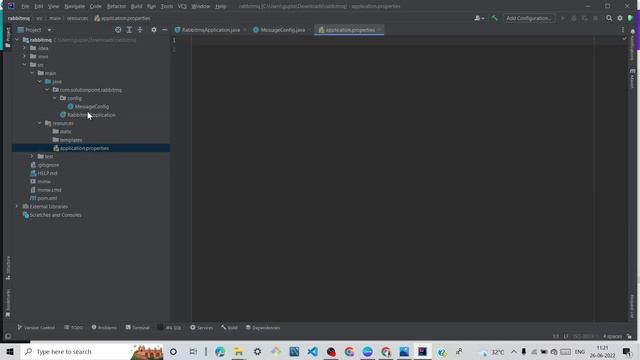Collapse the src folder
This screenshot has height=360, width=640.
[24, 64]
